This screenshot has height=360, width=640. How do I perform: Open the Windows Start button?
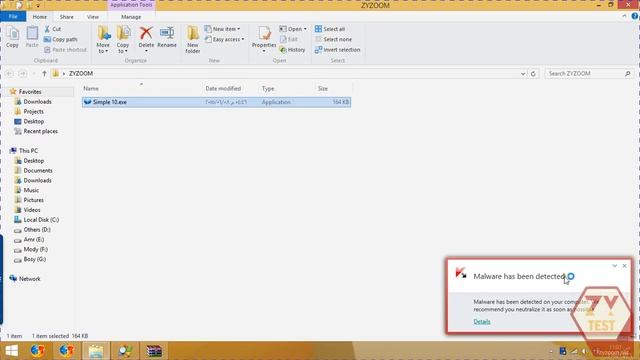pyautogui.click(x=11, y=351)
